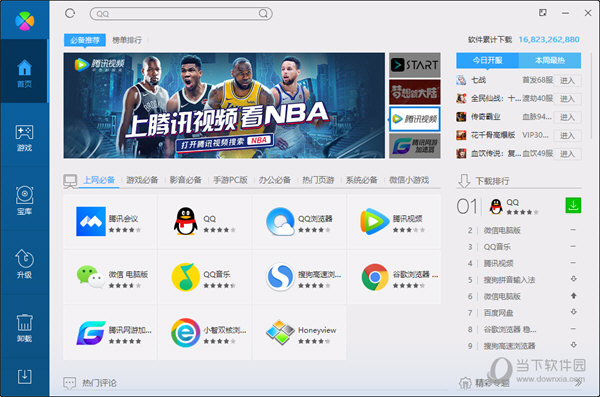Switch to 今日开服 tab
600x397 pixels.
click(x=487, y=60)
